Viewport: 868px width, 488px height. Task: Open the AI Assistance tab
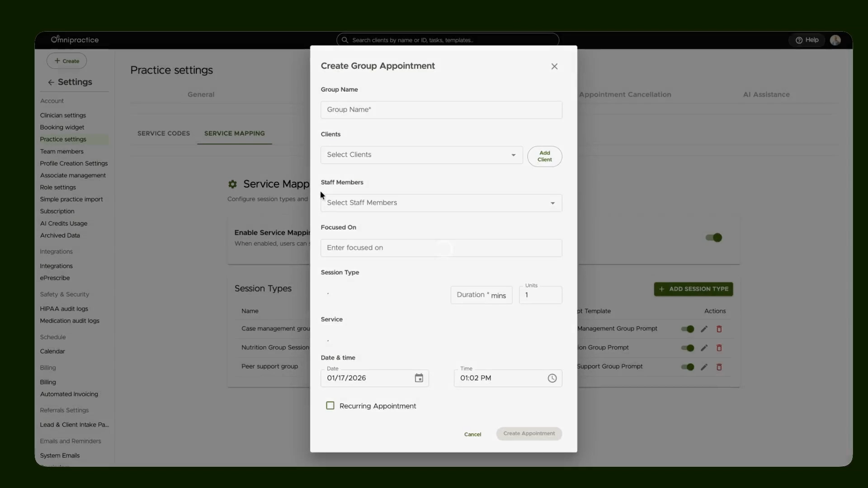point(766,94)
